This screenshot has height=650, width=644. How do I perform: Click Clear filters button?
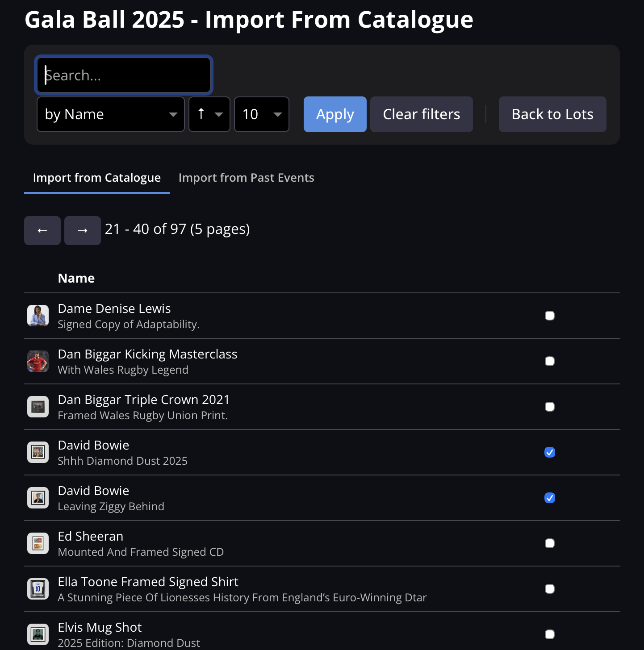[x=422, y=114]
